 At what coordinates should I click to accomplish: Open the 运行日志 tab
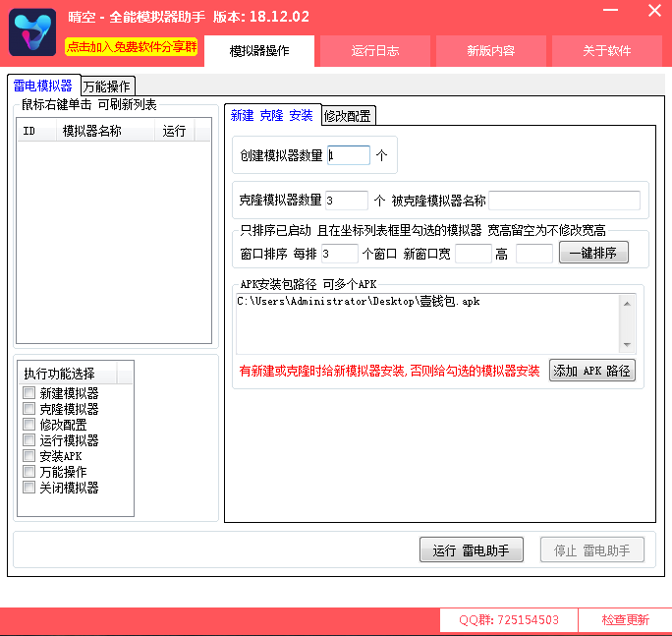point(375,51)
